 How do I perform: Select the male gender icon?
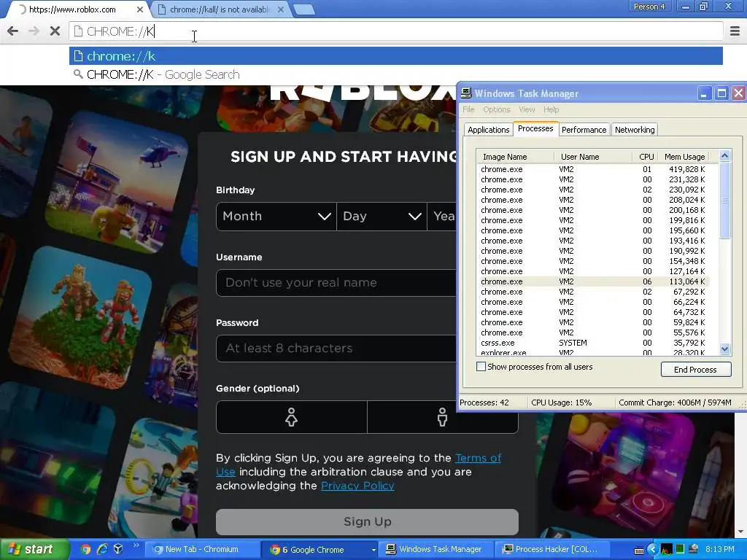click(x=443, y=417)
